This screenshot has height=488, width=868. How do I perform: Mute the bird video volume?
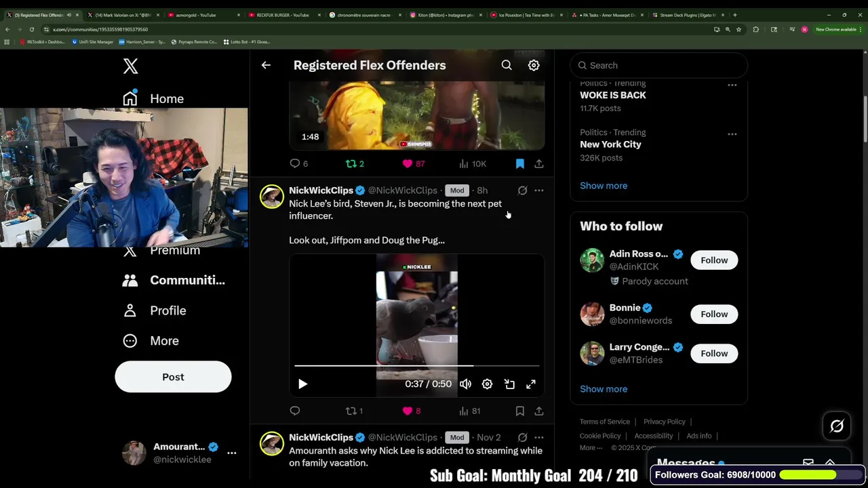(x=465, y=384)
